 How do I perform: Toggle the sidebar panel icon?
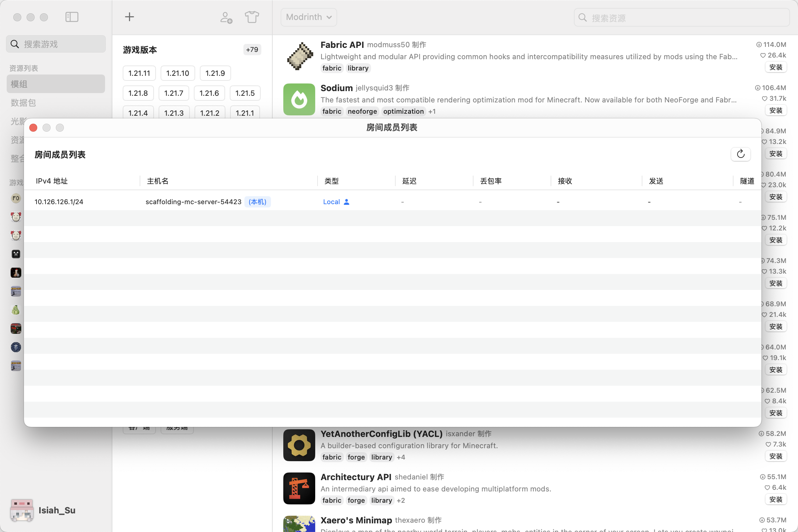(71, 17)
